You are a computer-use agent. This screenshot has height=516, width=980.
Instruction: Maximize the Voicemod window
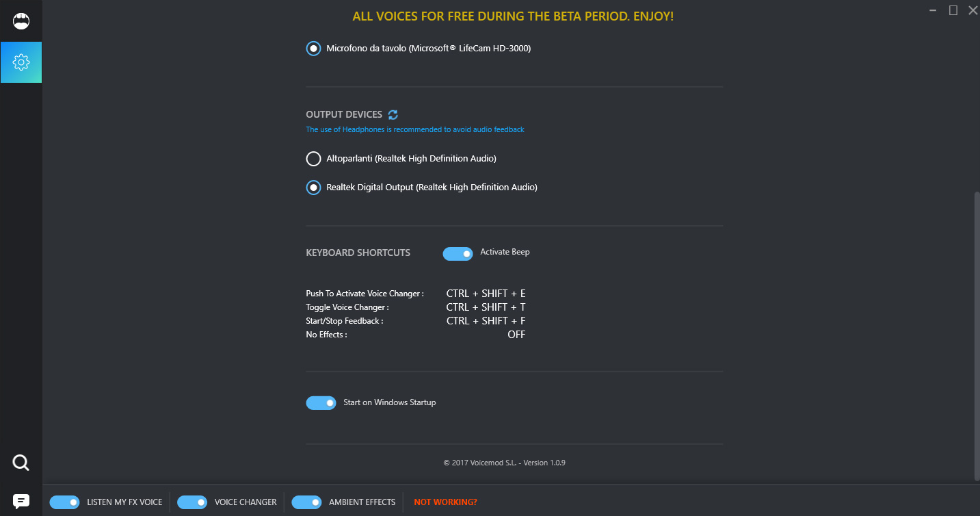click(x=953, y=10)
